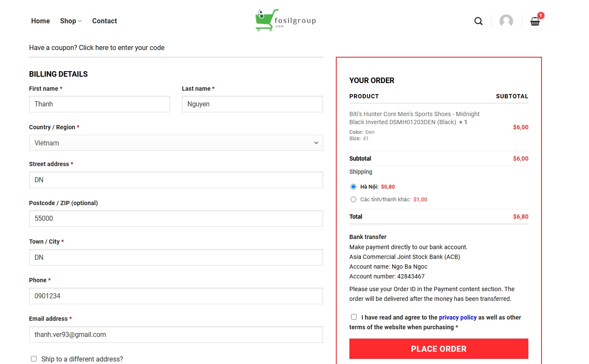Expand the Country / Region dropdown
The height and width of the screenshot is (364, 589).
click(176, 143)
